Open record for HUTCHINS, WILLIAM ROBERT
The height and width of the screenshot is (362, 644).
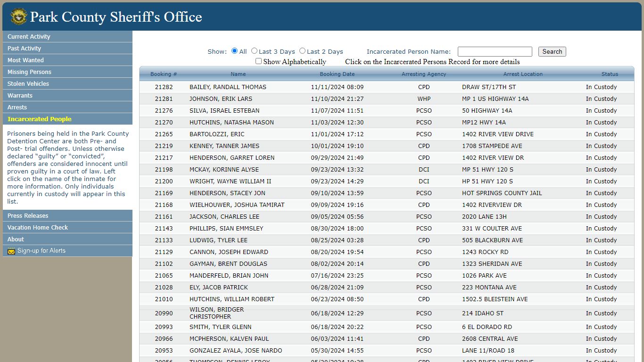point(387,299)
